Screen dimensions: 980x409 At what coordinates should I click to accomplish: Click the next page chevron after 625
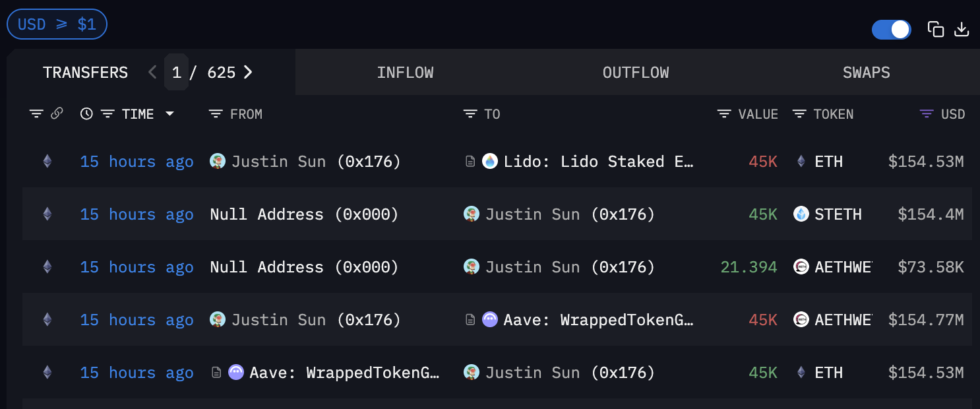(x=248, y=72)
